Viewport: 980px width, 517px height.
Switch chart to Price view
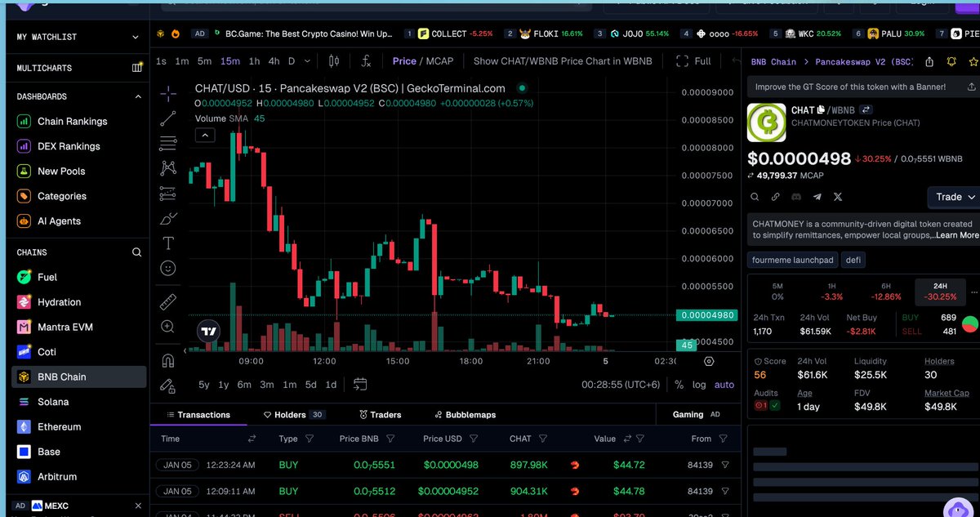coord(404,61)
